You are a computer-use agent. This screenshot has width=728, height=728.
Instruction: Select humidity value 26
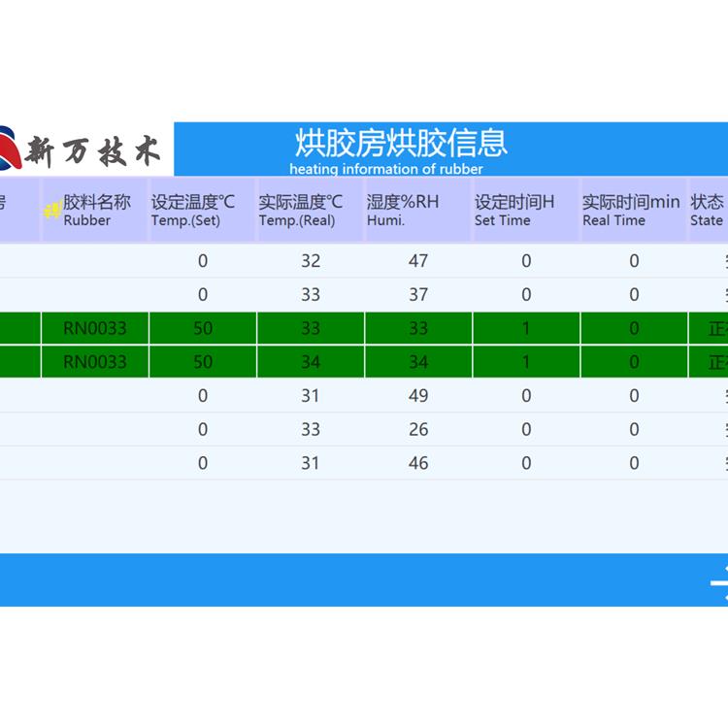[x=418, y=429]
